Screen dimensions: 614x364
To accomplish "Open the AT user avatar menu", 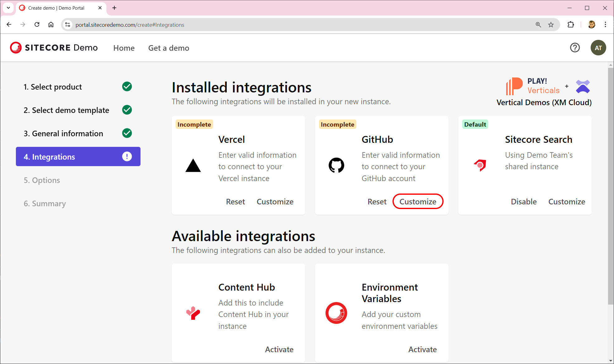I will 598,48.
